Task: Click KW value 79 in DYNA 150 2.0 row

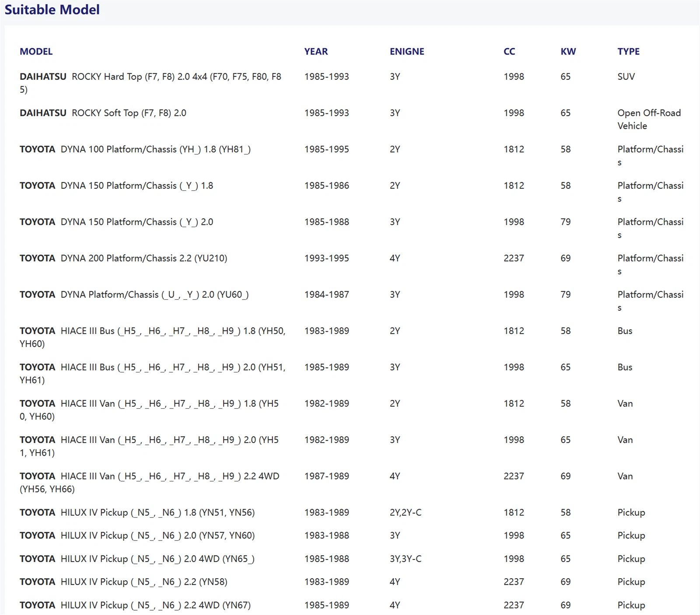Action: click(566, 222)
